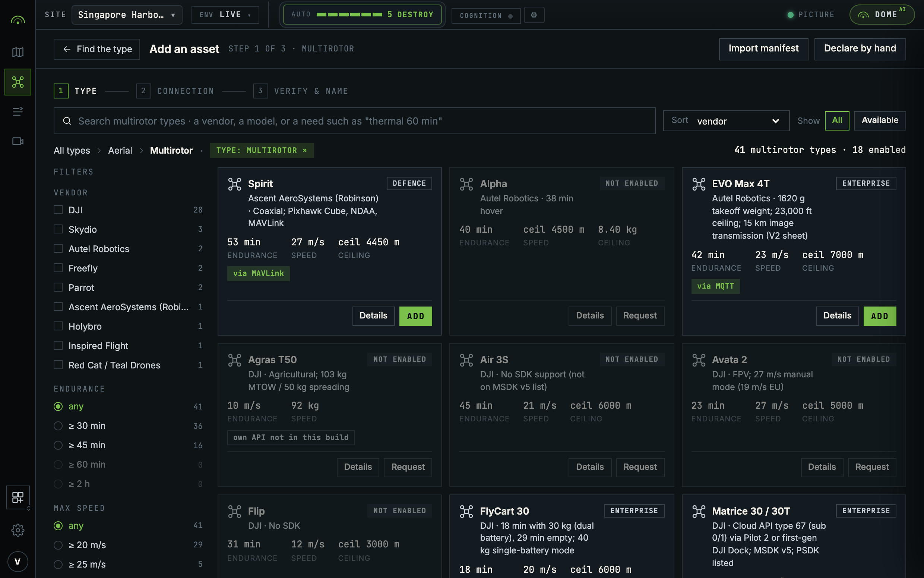The image size is (924, 578).
Task: Open settings gear in left sidebar
Action: click(18, 530)
